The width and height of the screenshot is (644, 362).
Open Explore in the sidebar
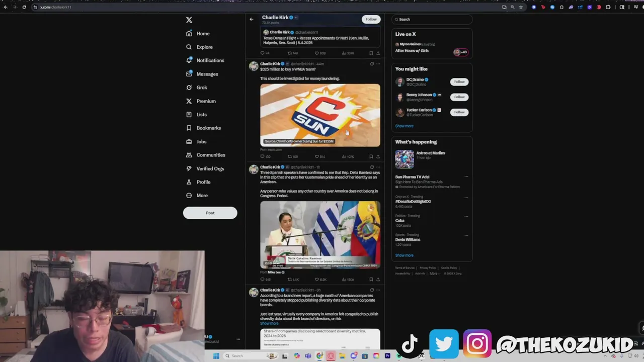tap(199, 47)
